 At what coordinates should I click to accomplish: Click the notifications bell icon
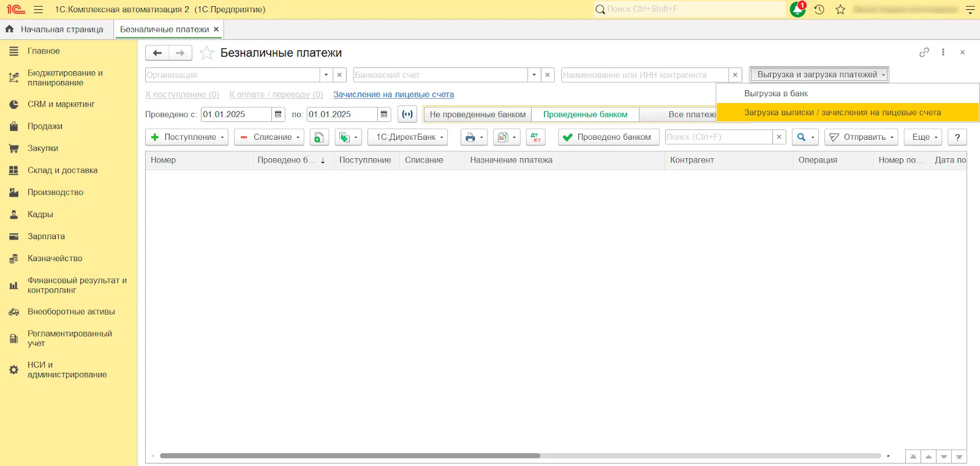(x=797, y=9)
